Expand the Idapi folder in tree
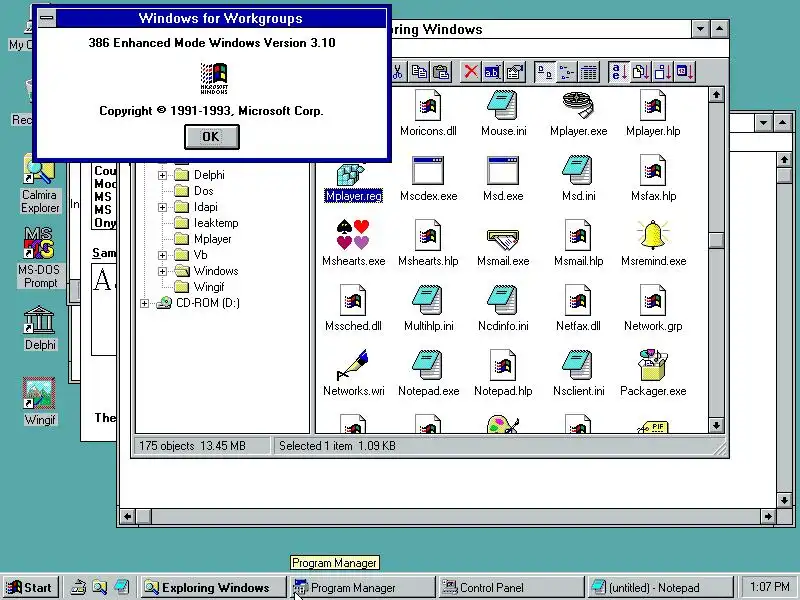Viewport: 800px width, 600px height. 162,207
